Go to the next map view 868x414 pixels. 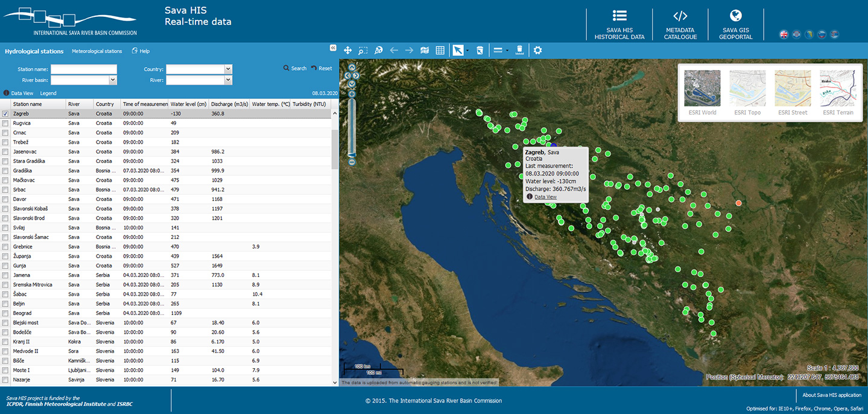click(409, 50)
